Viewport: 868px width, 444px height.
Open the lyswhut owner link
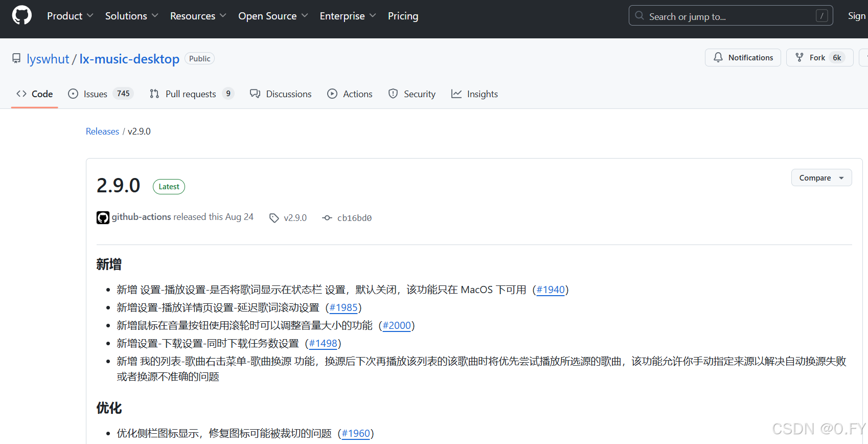[x=48, y=59]
